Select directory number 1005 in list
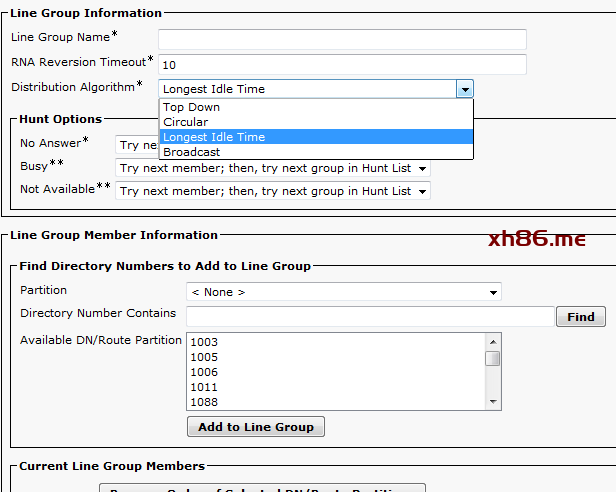The image size is (616, 492). coord(204,357)
